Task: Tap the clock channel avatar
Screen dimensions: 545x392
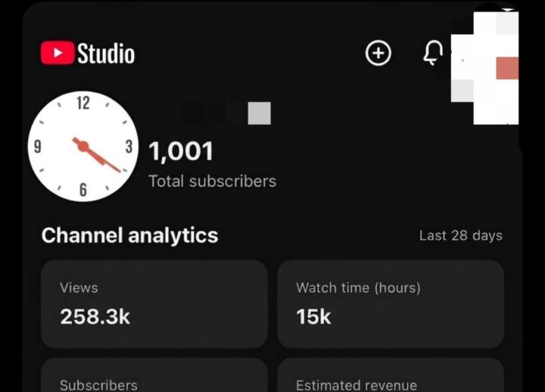Action: coord(83,146)
